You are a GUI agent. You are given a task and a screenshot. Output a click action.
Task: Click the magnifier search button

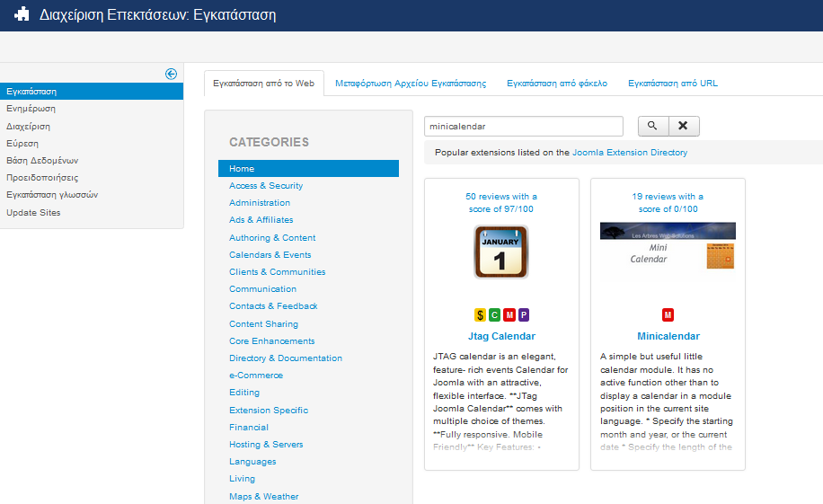(653, 126)
